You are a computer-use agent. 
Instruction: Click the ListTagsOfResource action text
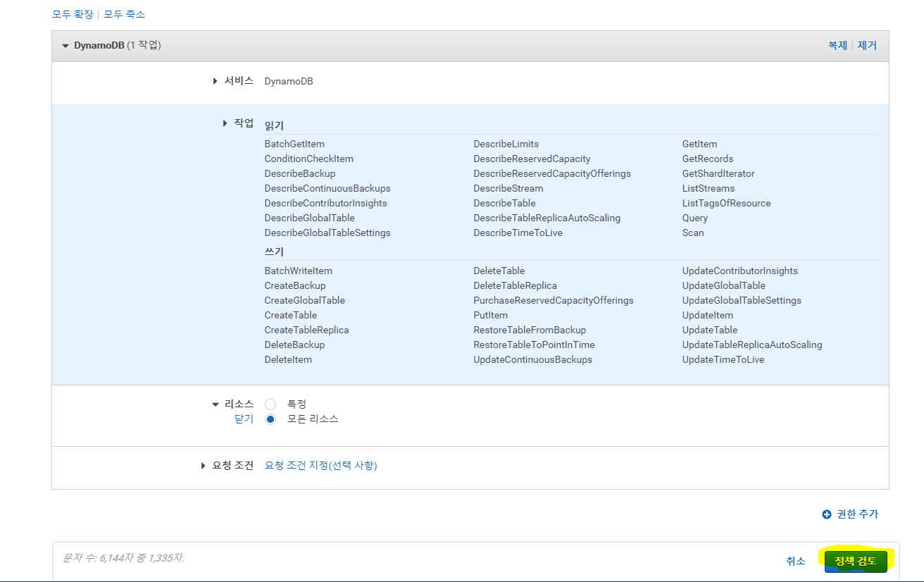pyautogui.click(x=727, y=203)
